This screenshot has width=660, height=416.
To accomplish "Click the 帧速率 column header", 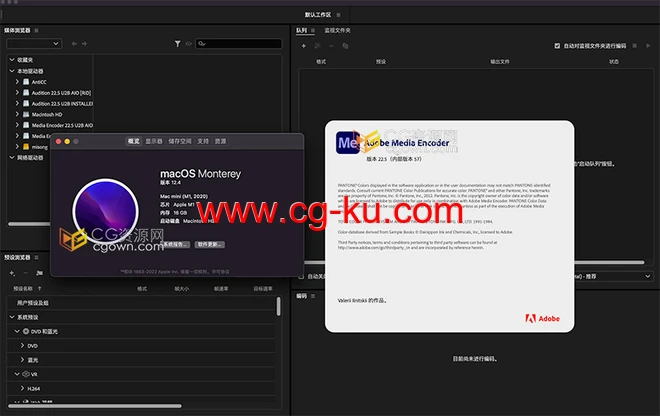I will click(221, 288).
